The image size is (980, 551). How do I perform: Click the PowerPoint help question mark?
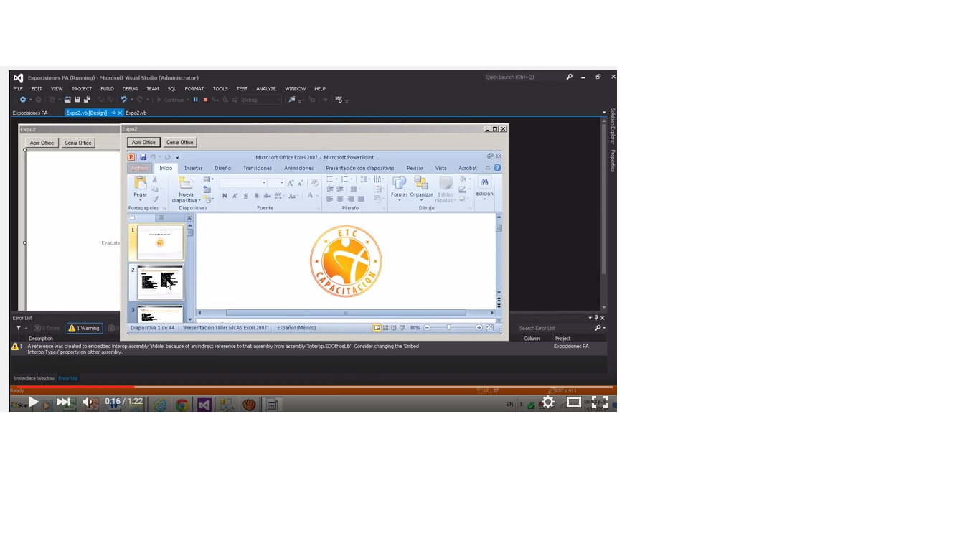(x=497, y=168)
